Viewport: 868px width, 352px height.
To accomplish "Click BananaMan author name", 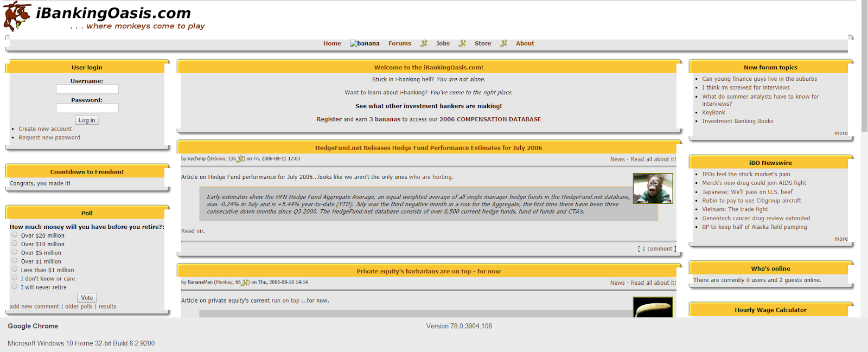I will coord(200,282).
